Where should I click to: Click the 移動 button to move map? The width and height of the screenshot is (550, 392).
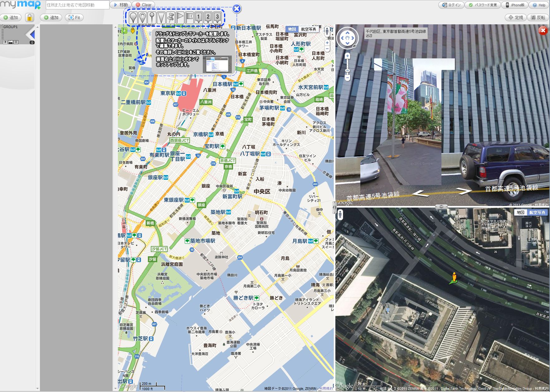pos(121,5)
